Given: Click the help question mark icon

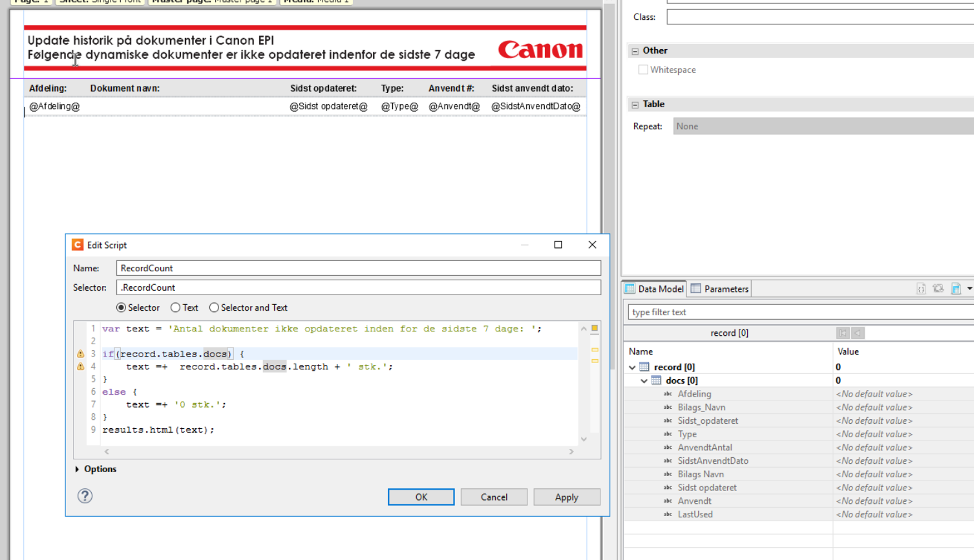Looking at the screenshot, I should tap(85, 496).
